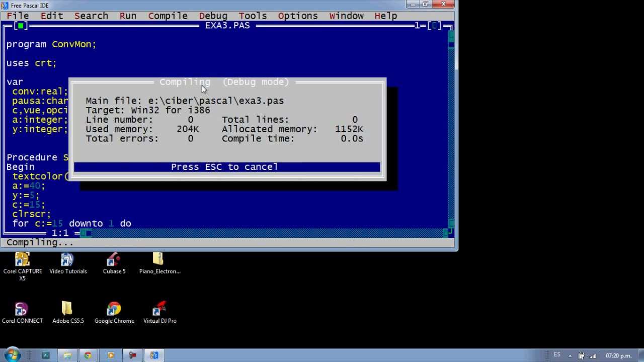The width and height of the screenshot is (644, 362).
Task: Expand the hidden icons arrow in the tray
Action: pos(570,356)
